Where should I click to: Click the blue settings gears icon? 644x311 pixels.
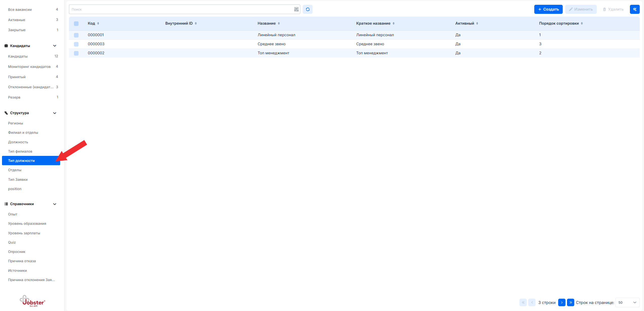tap(634, 9)
